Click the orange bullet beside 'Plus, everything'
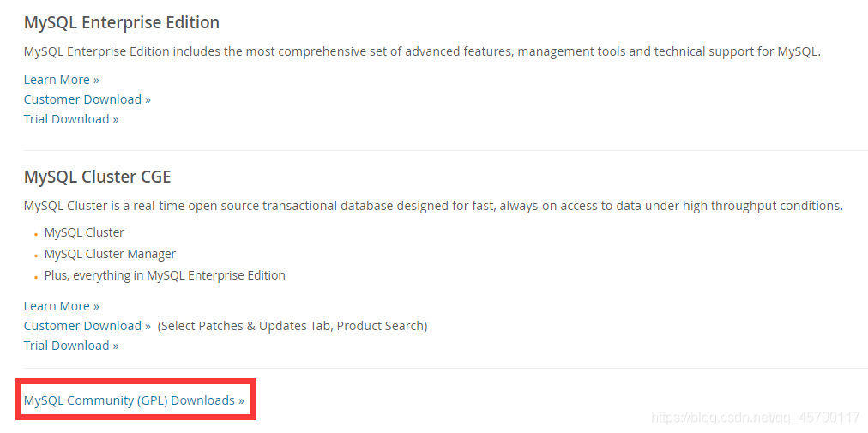The width and height of the screenshot is (868, 433). point(35,276)
